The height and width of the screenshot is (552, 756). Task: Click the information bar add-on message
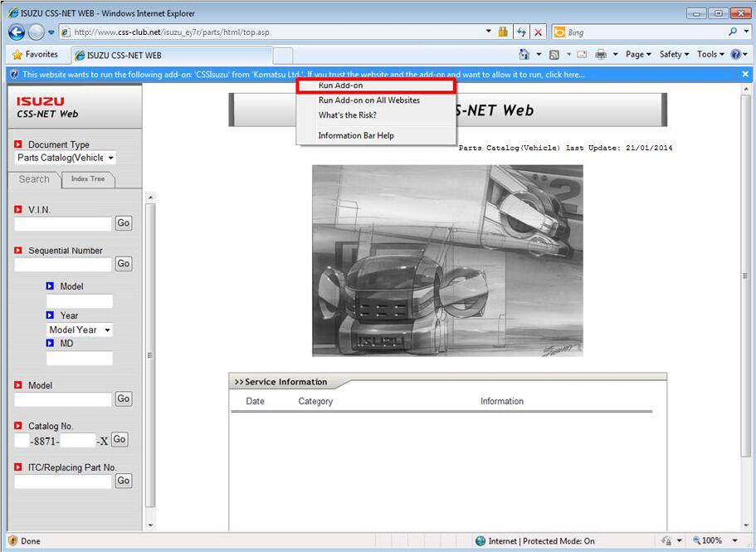304,75
